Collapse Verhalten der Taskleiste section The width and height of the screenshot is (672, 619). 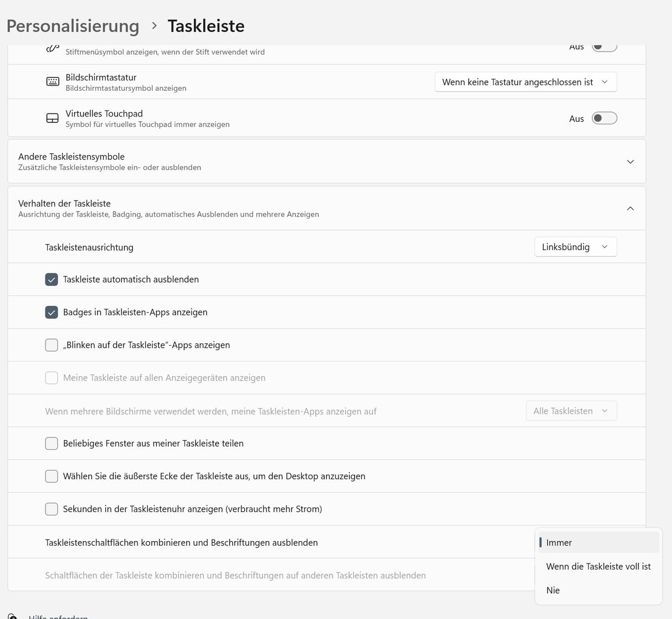[x=630, y=208]
